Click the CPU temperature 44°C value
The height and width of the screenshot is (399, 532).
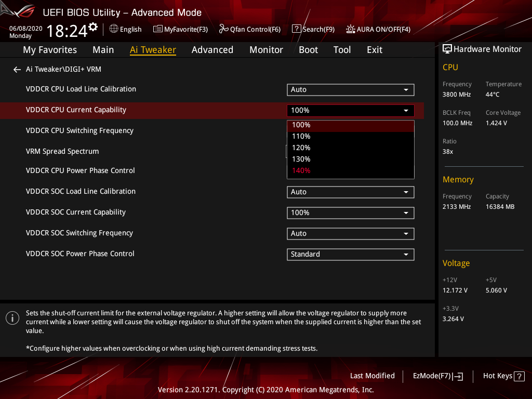pyautogui.click(x=493, y=95)
